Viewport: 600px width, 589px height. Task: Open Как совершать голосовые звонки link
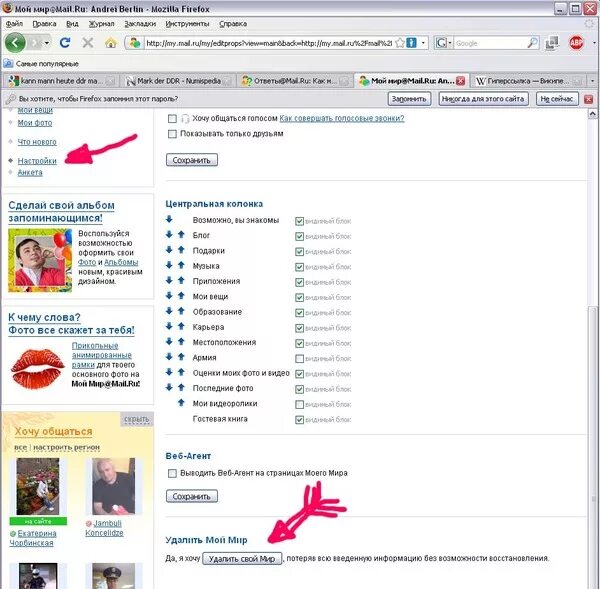click(342, 118)
